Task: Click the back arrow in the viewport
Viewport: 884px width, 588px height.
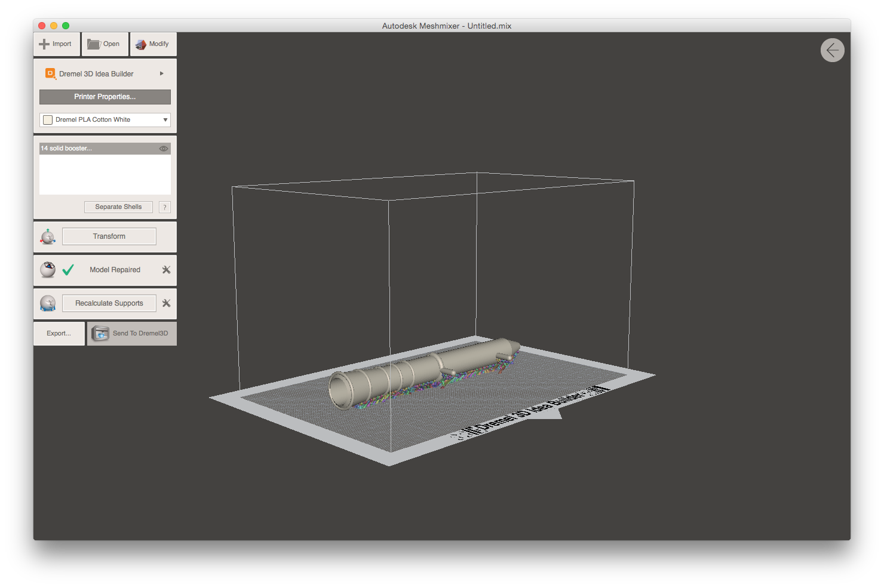Action: click(x=833, y=50)
